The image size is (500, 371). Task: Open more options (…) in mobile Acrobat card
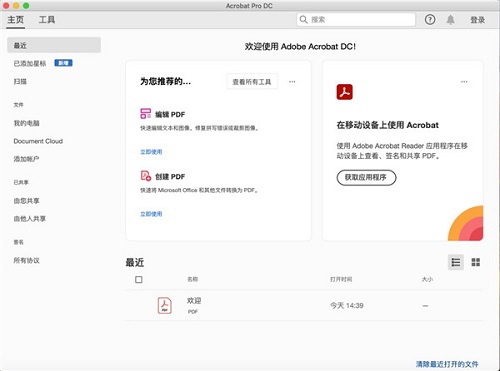point(464,82)
